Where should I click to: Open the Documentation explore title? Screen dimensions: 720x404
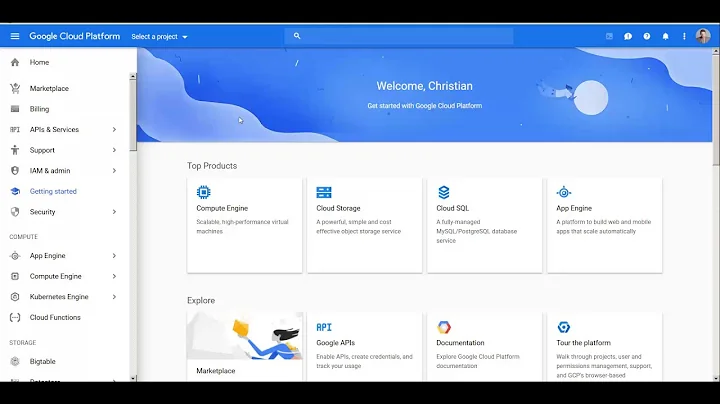click(x=460, y=343)
